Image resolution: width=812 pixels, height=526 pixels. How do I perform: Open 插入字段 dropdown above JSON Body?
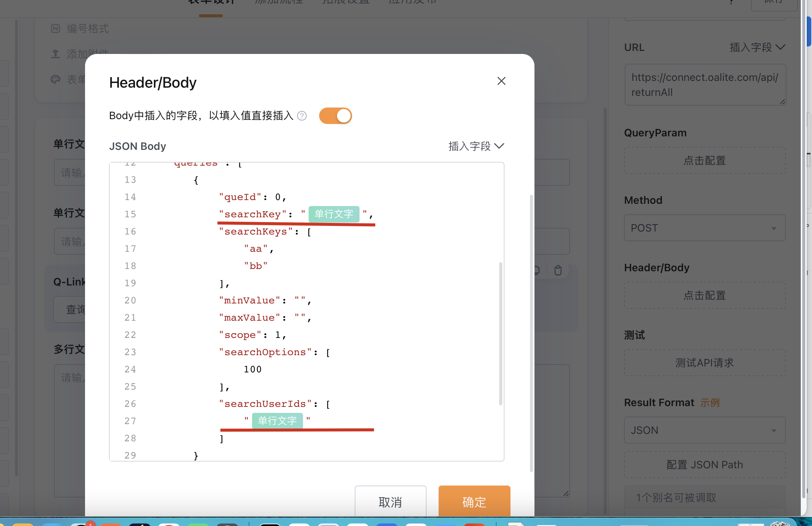[476, 146]
